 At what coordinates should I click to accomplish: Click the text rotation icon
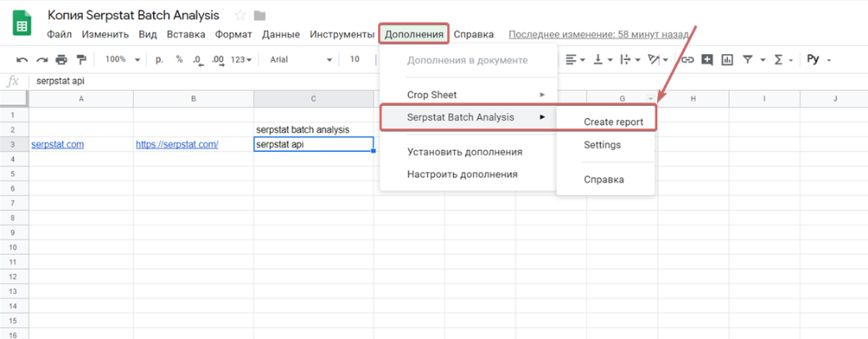654,59
